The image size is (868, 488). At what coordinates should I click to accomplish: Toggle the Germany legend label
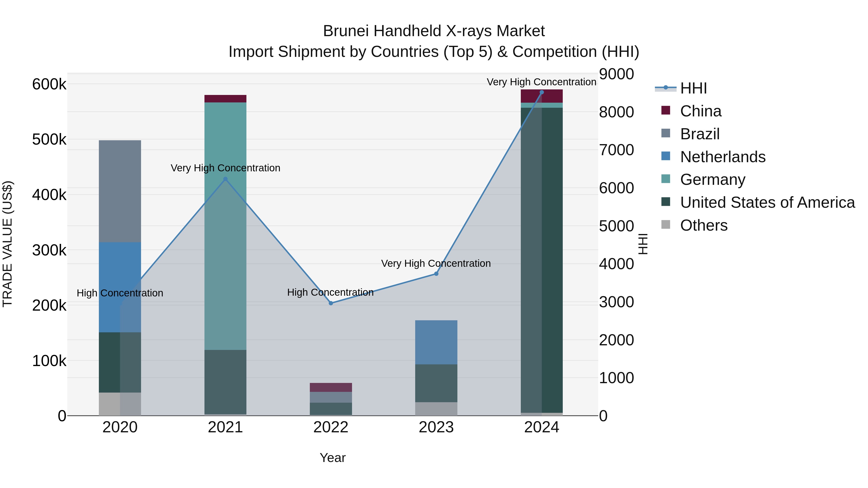tap(713, 180)
